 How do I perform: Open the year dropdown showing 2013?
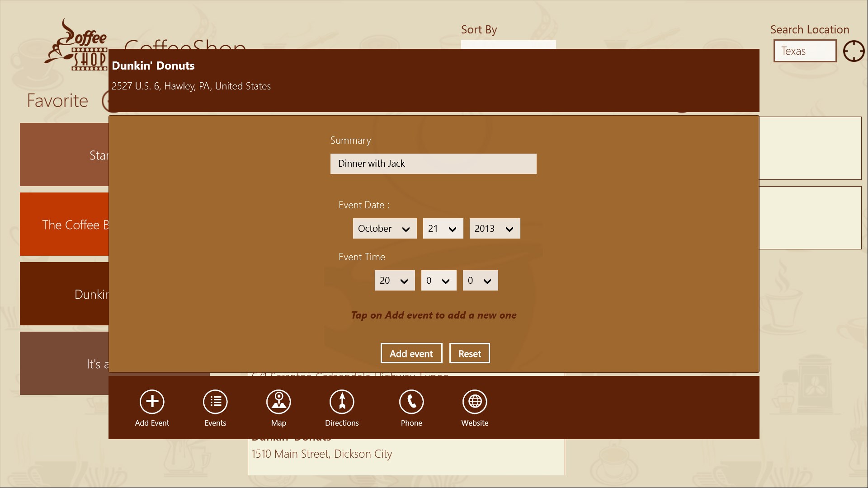[495, 229]
